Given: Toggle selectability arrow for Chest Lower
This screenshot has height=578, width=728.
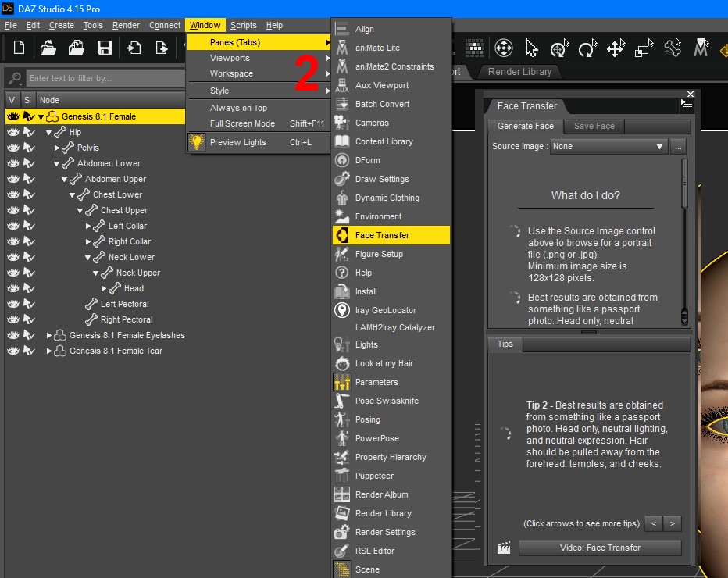Looking at the screenshot, I should pyautogui.click(x=29, y=194).
